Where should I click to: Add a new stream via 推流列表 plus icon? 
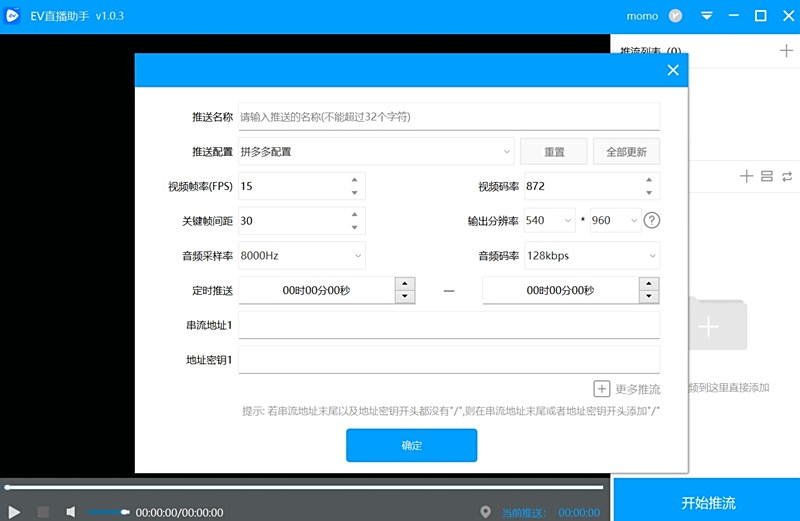coord(786,50)
